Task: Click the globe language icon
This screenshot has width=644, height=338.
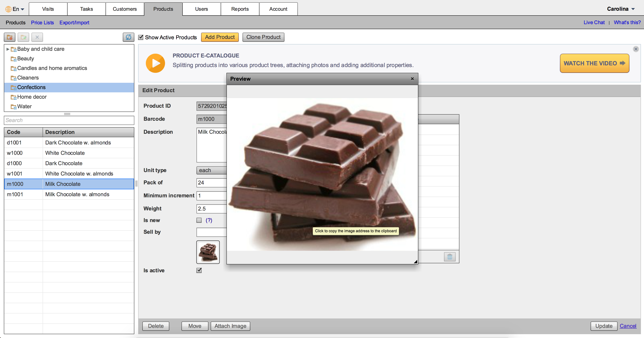Action: point(8,9)
